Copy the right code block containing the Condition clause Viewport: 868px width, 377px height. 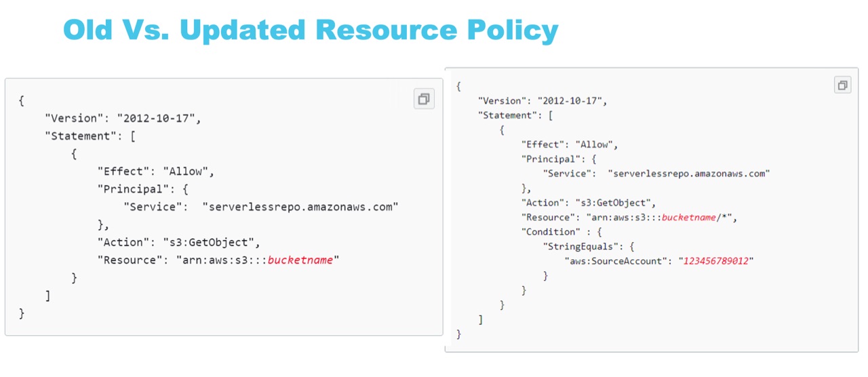coord(842,85)
